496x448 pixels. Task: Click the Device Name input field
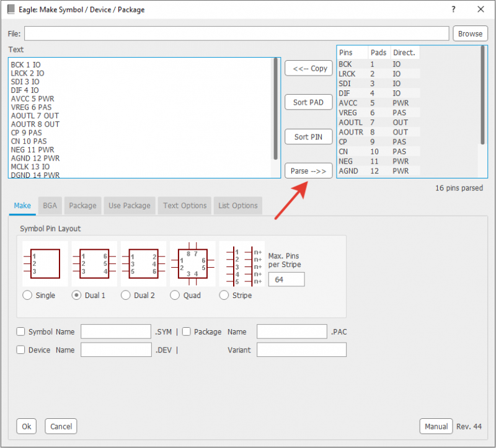click(x=116, y=350)
